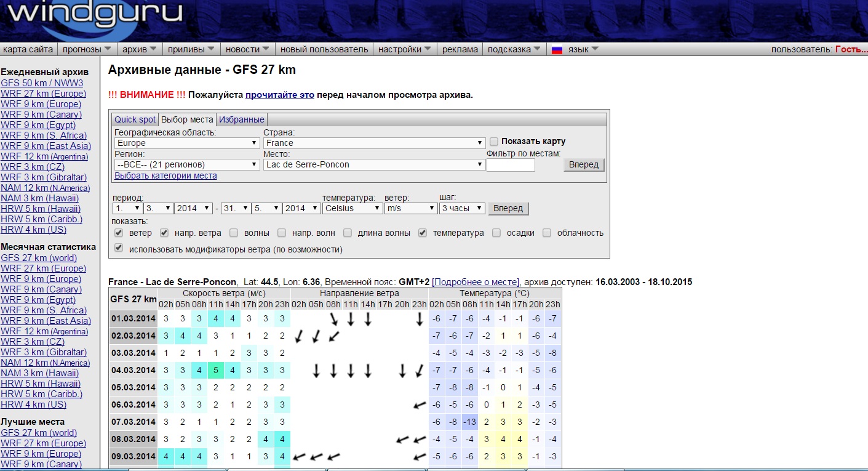Click wind arrow for 02.03.2014 at 02h

pyautogui.click(x=299, y=336)
